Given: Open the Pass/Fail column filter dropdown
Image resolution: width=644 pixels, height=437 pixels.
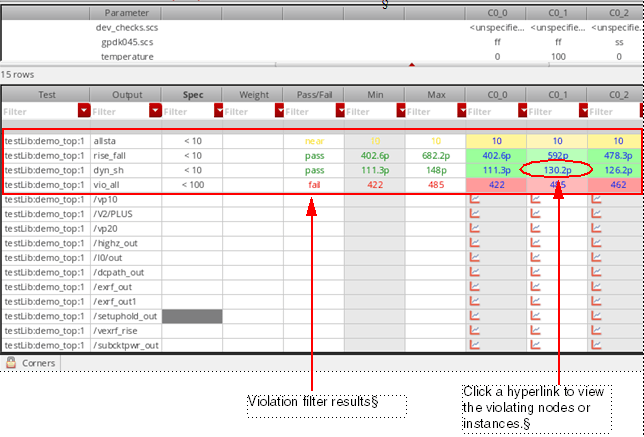Looking at the screenshot, I should click(x=340, y=111).
